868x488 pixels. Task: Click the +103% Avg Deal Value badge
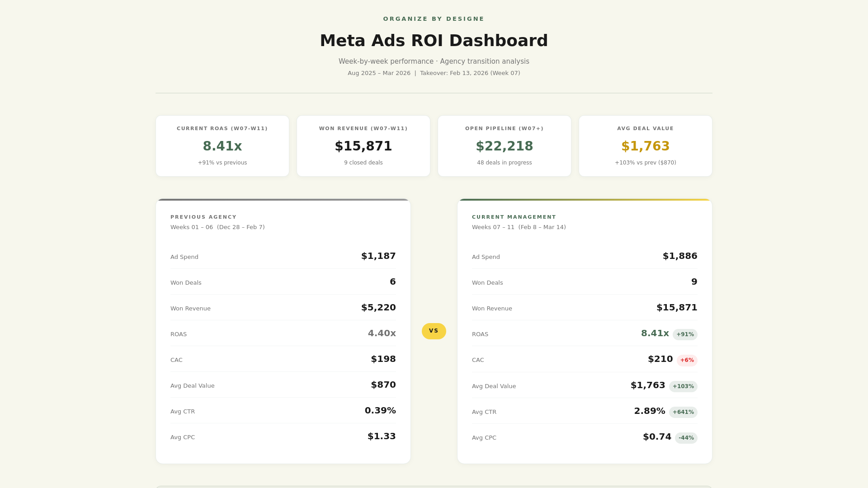(x=683, y=386)
